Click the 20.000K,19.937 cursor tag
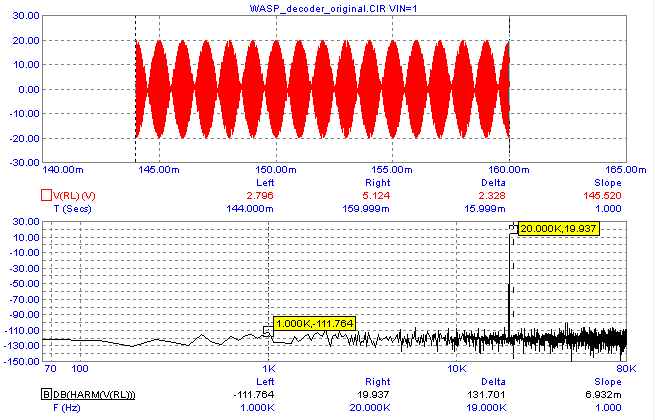 click(x=559, y=229)
